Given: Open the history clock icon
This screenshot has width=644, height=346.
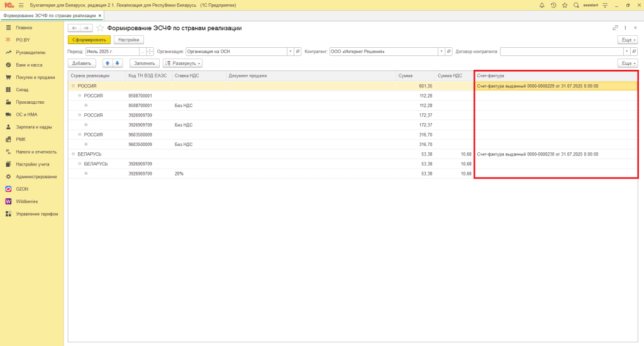Looking at the screenshot, I should [553, 5].
